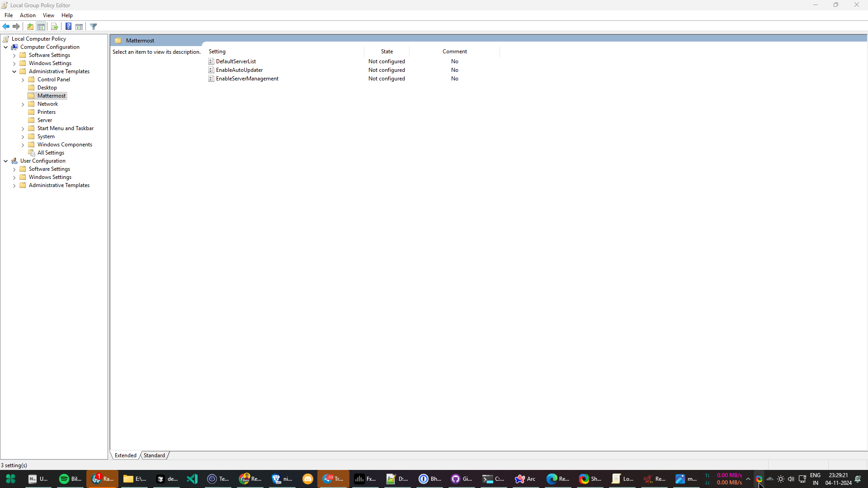Expand the Windows Components node
868x488 pixels.
[x=23, y=145]
